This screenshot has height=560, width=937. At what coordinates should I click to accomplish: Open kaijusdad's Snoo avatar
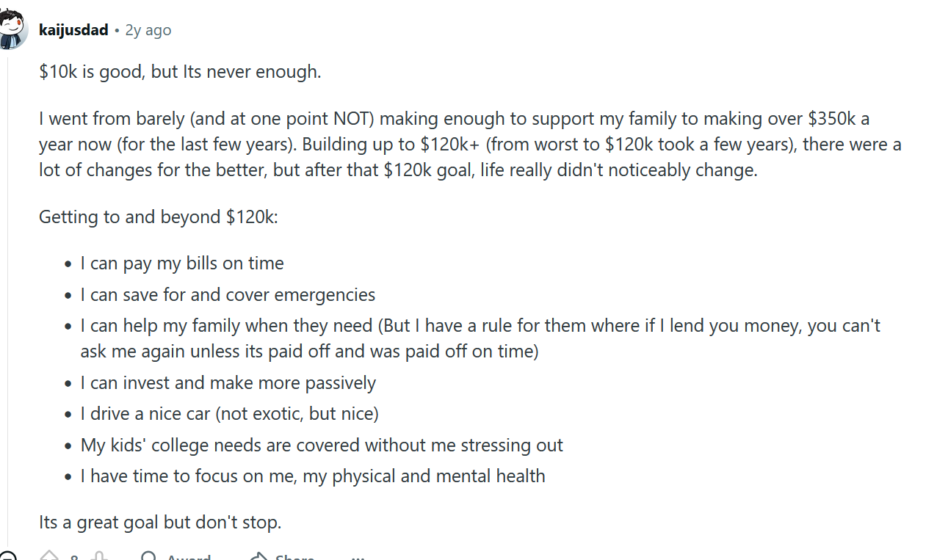[x=12, y=30]
